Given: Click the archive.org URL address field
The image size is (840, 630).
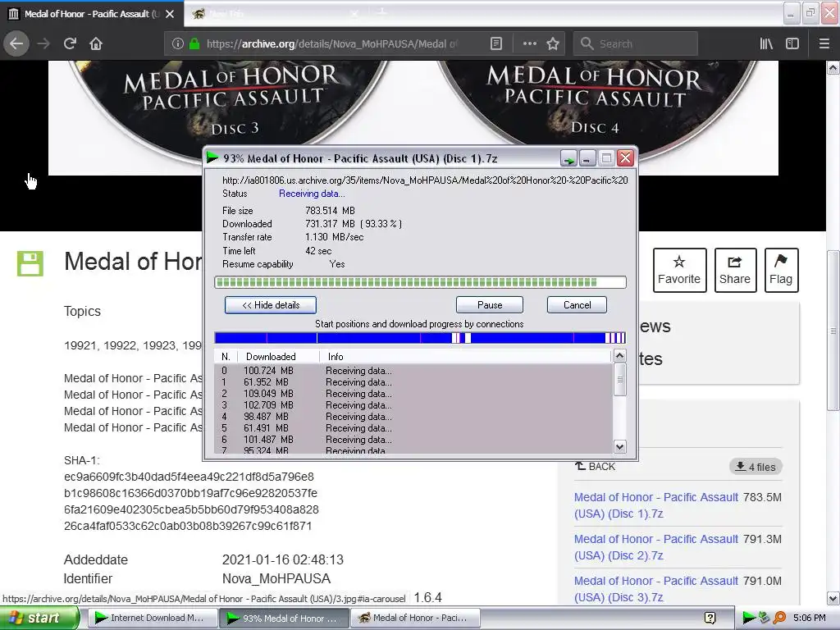Looking at the screenshot, I should pyautogui.click(x=332, y=44).
